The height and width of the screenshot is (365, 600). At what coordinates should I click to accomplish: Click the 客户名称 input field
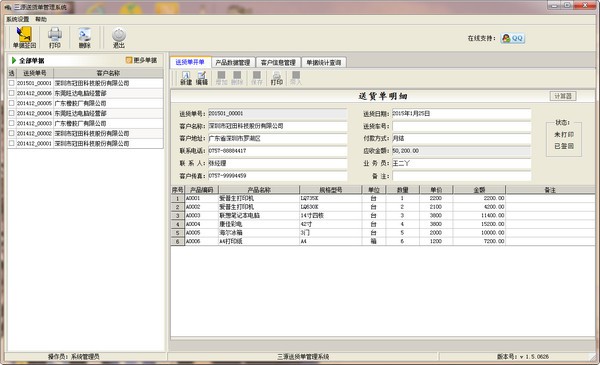277,126
